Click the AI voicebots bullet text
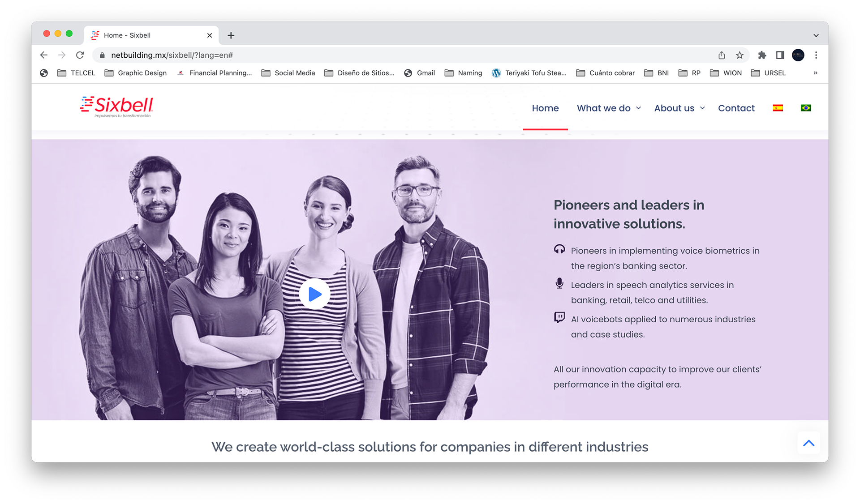Screen dimensions: 860x504 [x=663, y=327]
